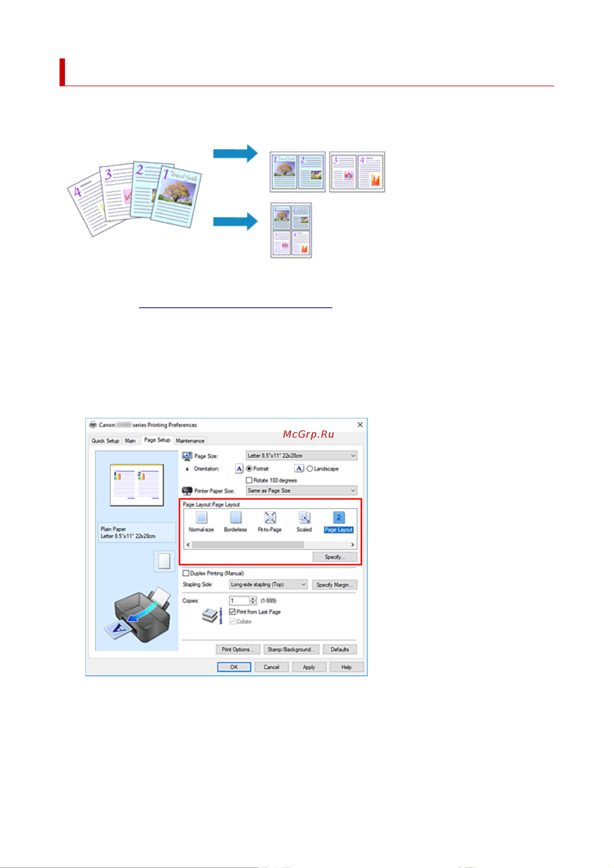
Task: Click the Defaults button
Action: pyautogui.click(x=340, y=650)
